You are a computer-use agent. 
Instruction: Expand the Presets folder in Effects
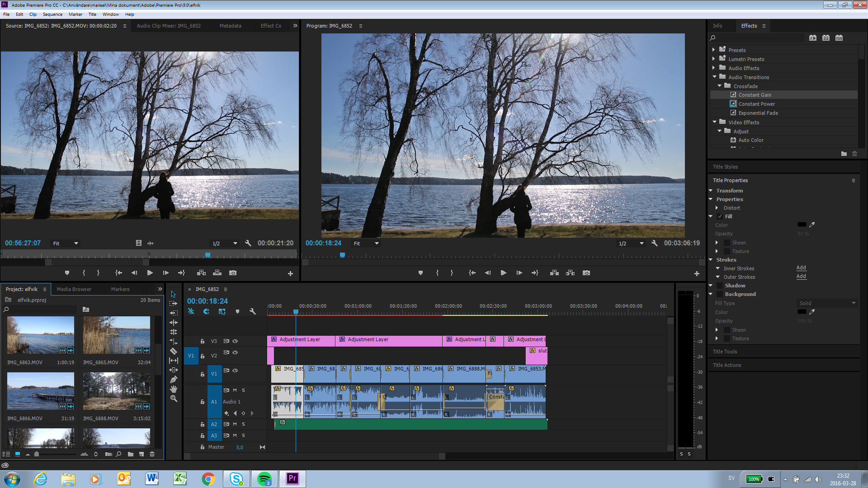click(713, 50)
